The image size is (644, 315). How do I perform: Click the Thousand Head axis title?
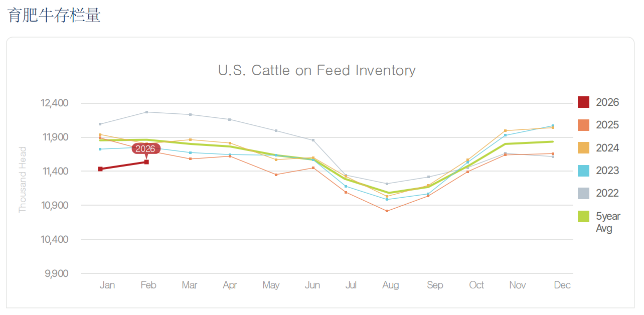(23, 180)
